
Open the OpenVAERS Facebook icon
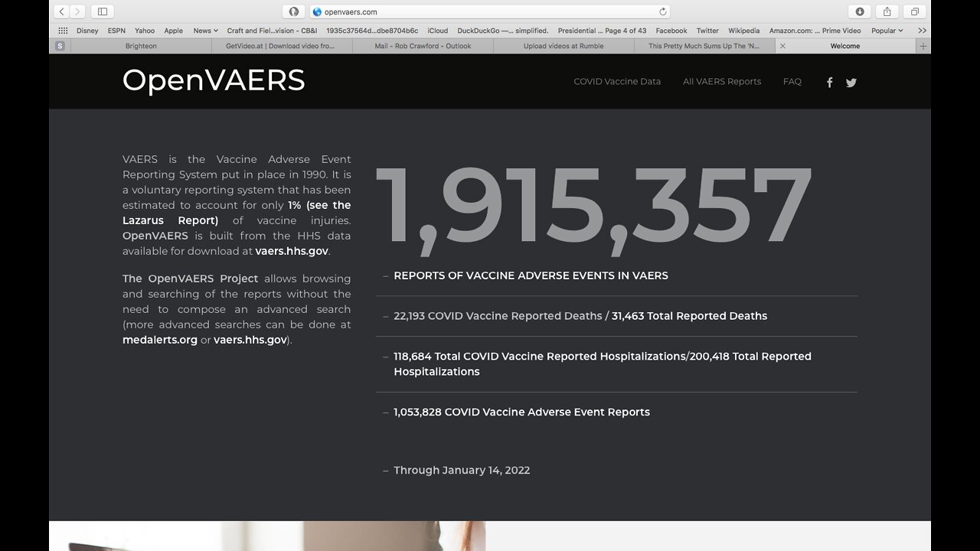pos(829,82)
